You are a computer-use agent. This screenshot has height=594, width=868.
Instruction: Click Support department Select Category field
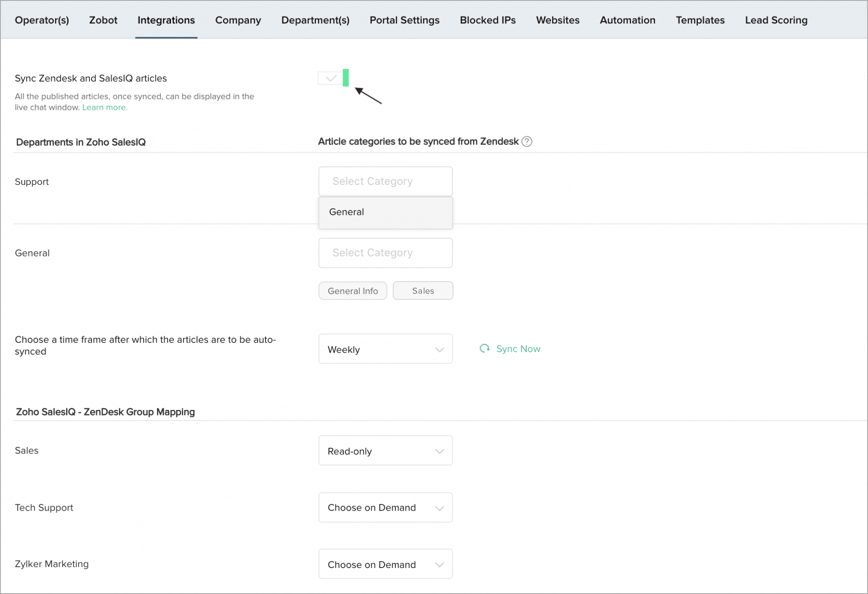[x=385, y=181]
